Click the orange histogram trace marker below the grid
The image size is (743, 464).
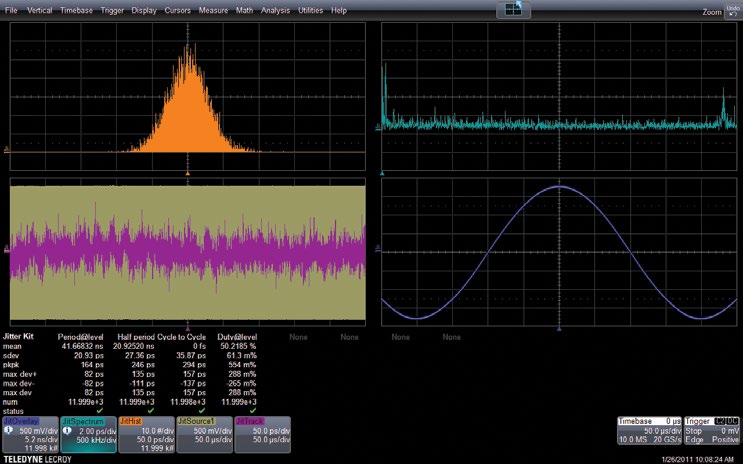[187, 172]
